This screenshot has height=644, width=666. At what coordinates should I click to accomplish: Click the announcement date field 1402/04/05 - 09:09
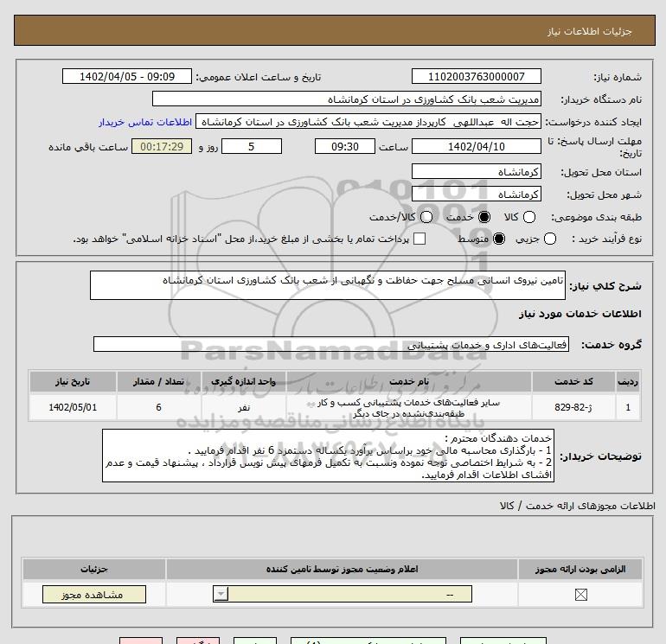tap(127, 76)
